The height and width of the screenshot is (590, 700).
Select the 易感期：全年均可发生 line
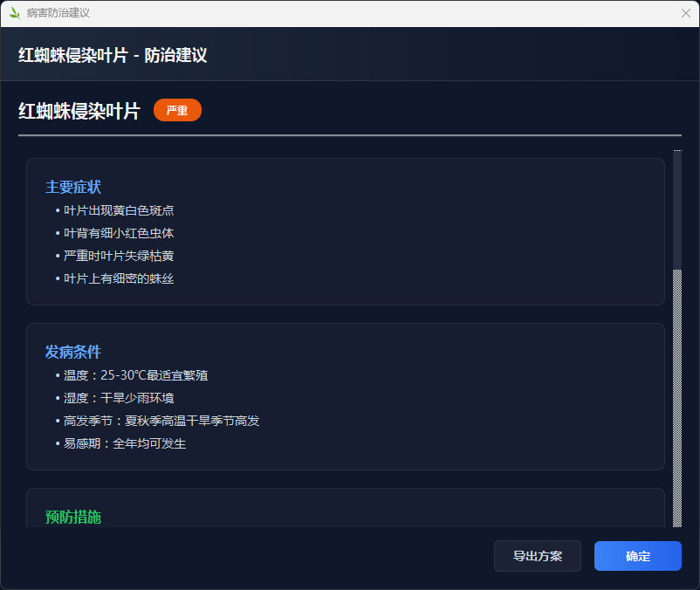click(x=124, y=443)
